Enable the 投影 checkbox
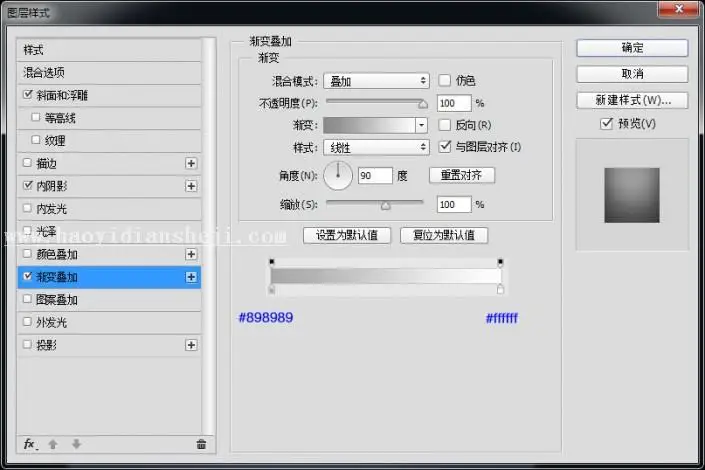705x470 pixels. [x=27, y=344]
